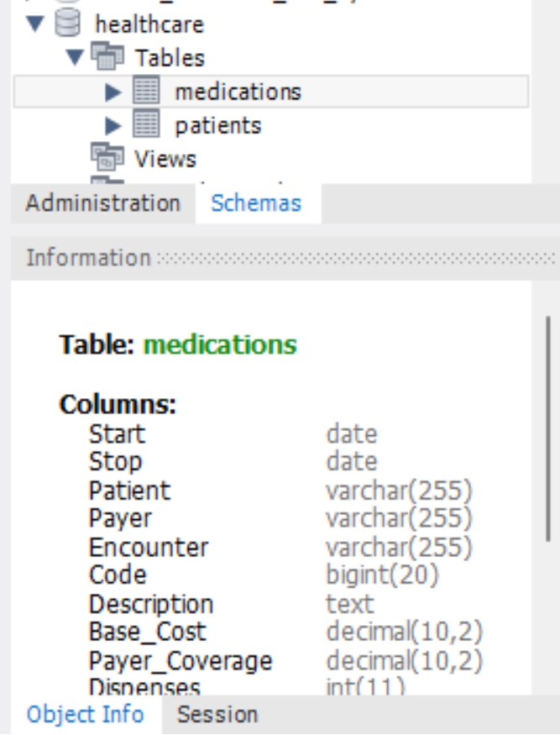Click the Tables label in tree

pyautogui.click(x=170, y=58)
